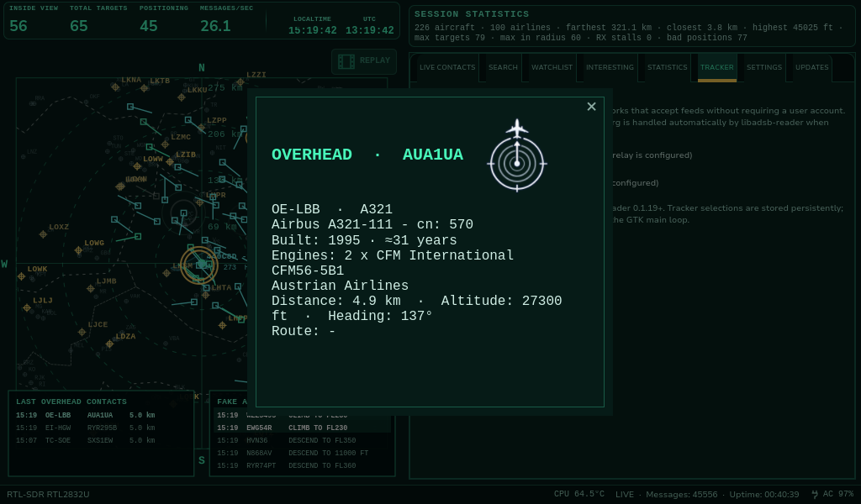Select the TC-SOE SXS1EW overhead contact row

point(101,440)
